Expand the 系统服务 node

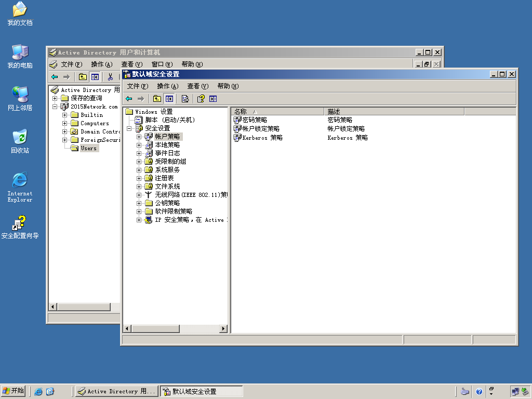coord(139,170)
